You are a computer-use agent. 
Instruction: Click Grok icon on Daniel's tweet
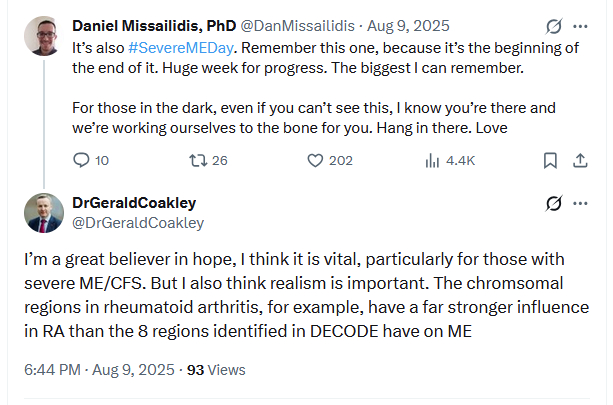(x=550, y=25)
